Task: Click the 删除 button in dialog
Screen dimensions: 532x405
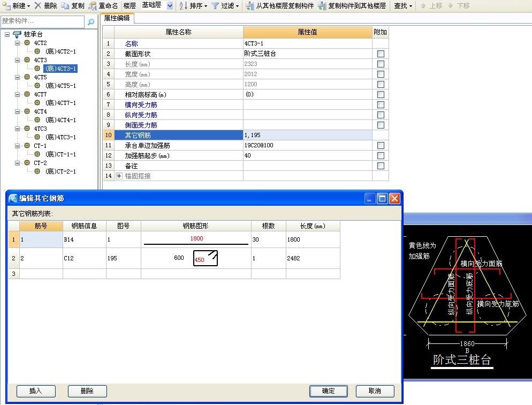Action: click(x=87, y=391)
